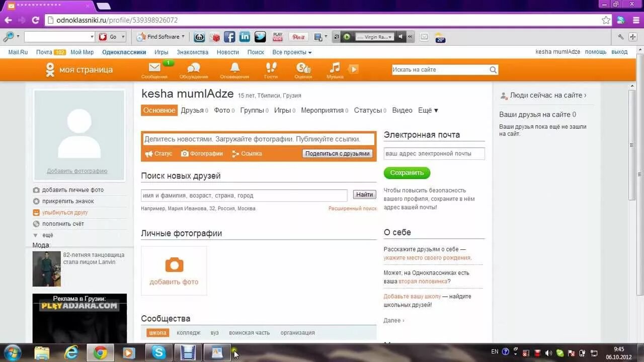Click 'Далее' under О себе
Screen dimensions: 644x362
(x=394, y=320)
